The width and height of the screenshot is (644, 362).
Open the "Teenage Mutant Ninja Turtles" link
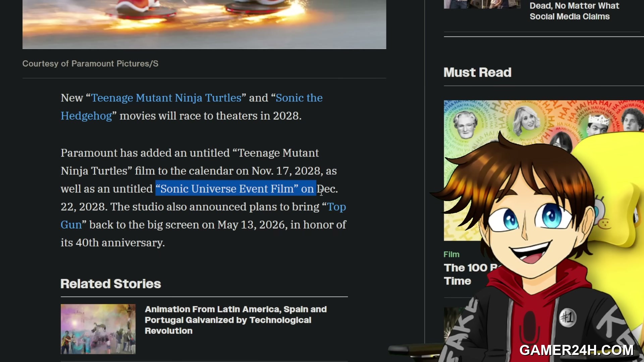tap(166, 98)
